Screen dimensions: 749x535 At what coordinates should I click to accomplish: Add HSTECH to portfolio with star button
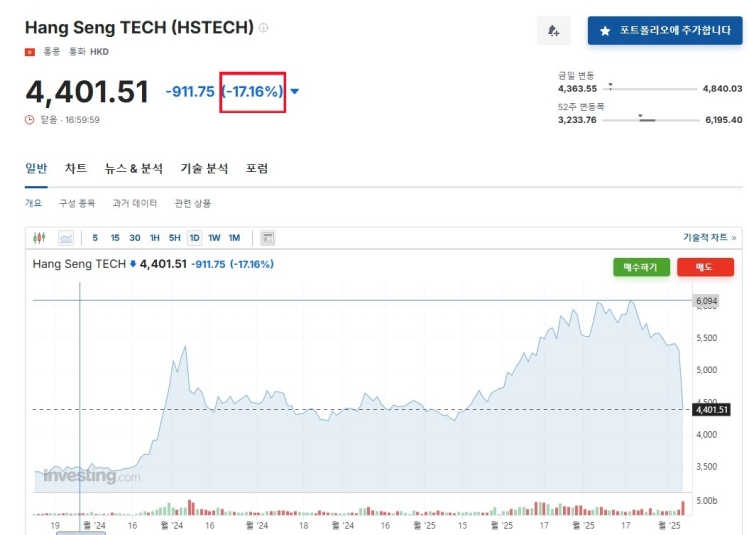point(665,31)
